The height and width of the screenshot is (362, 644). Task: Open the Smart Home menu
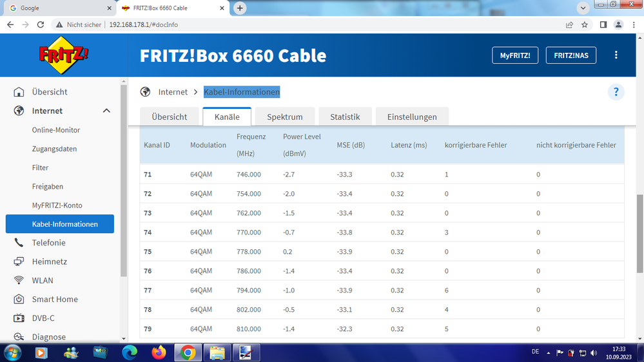click(55, 300)
